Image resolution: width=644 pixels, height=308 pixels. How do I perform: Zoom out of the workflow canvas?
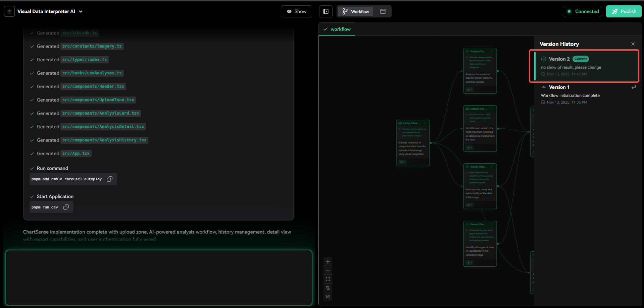pos(328,270)
